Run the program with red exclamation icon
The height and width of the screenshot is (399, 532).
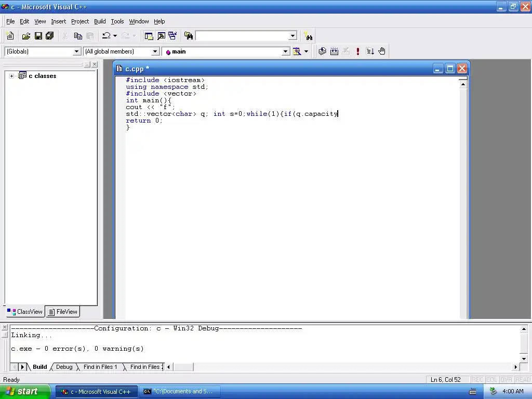tap(357, 51)
